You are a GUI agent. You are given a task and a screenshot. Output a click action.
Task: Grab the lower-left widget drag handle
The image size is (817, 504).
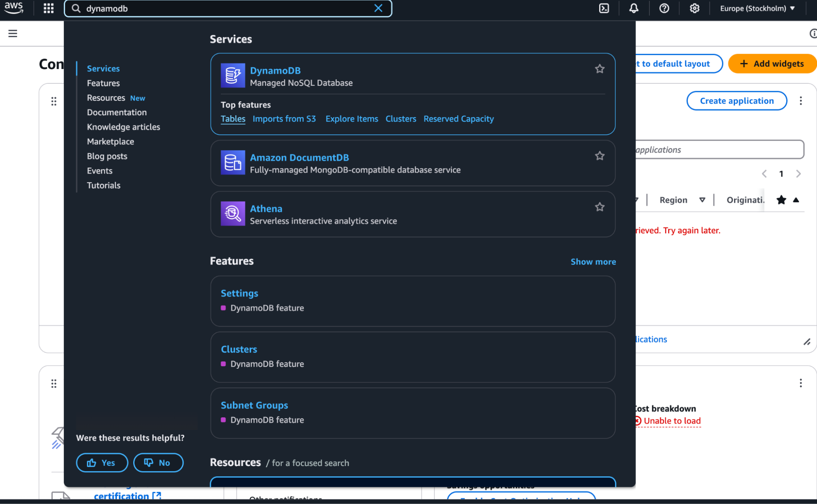point(54,383)
